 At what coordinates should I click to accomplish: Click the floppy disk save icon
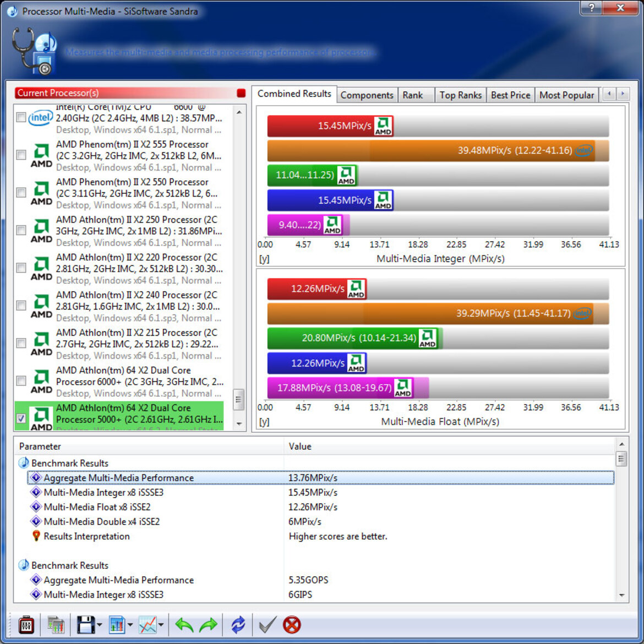[x=86, y=625]
